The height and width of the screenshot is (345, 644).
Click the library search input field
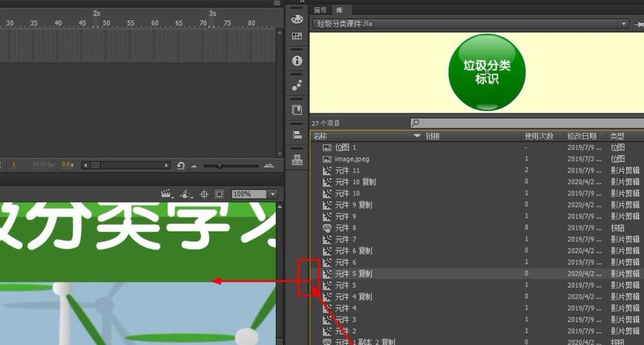click(x=526, y=123)
